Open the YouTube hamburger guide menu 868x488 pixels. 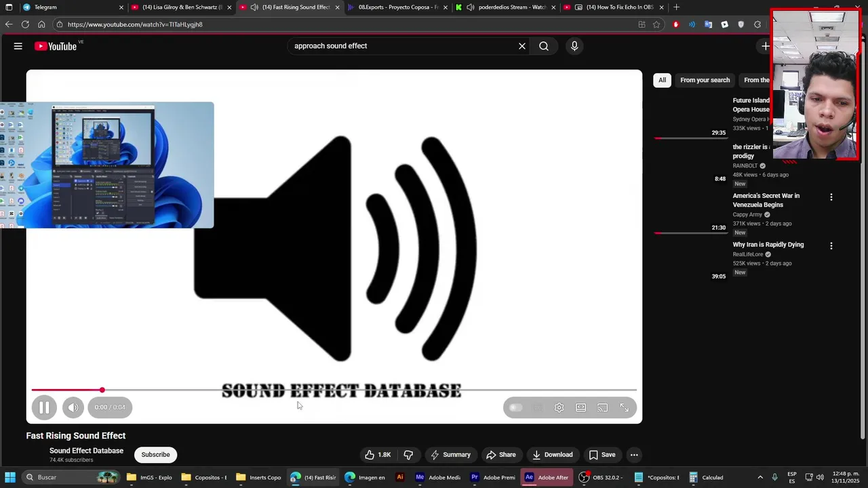(18, 46)
